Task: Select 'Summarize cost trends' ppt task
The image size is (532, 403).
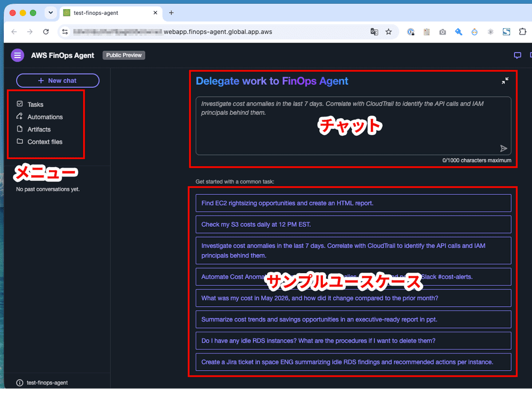Action: coord(353,319)
